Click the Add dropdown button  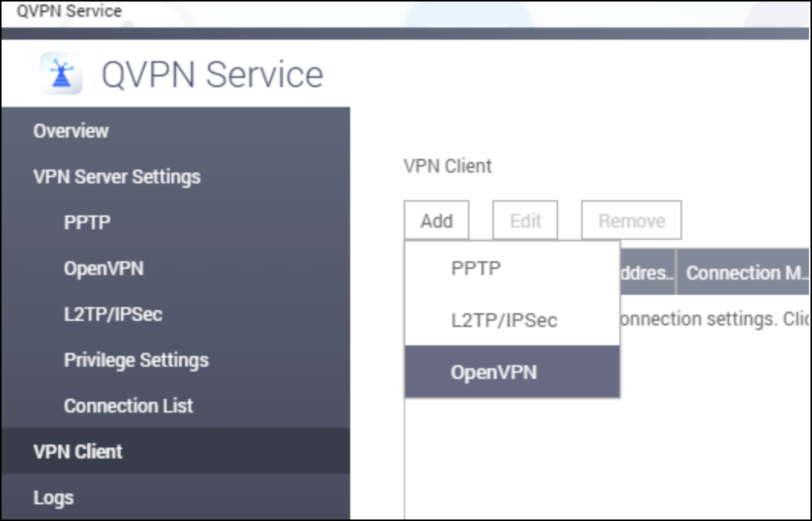437,221
